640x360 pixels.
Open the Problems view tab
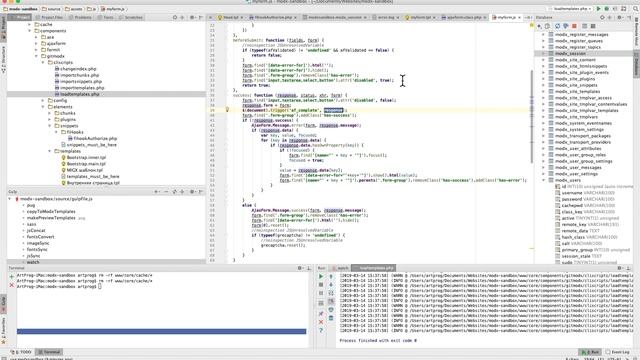tap(80, 18)
